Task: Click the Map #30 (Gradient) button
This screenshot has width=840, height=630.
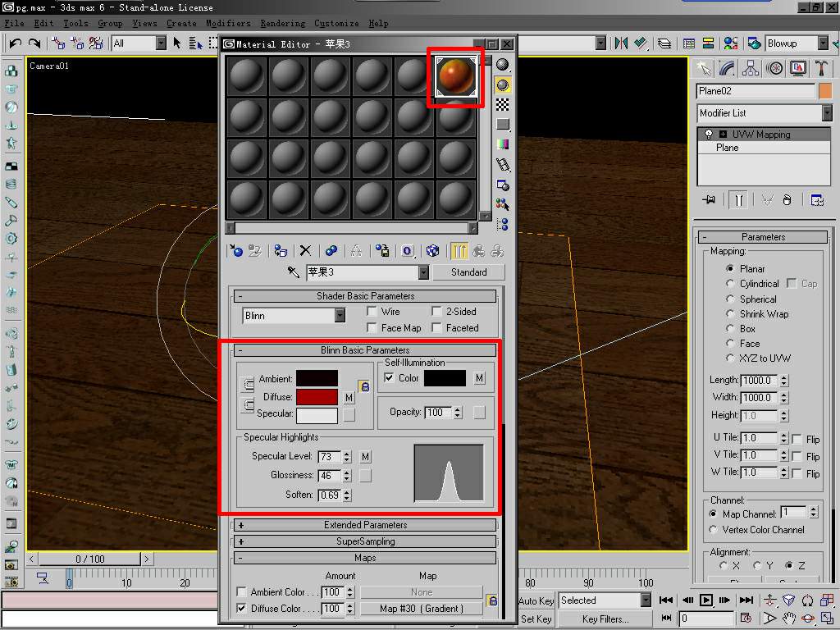Action: click(x=422, y=609)
